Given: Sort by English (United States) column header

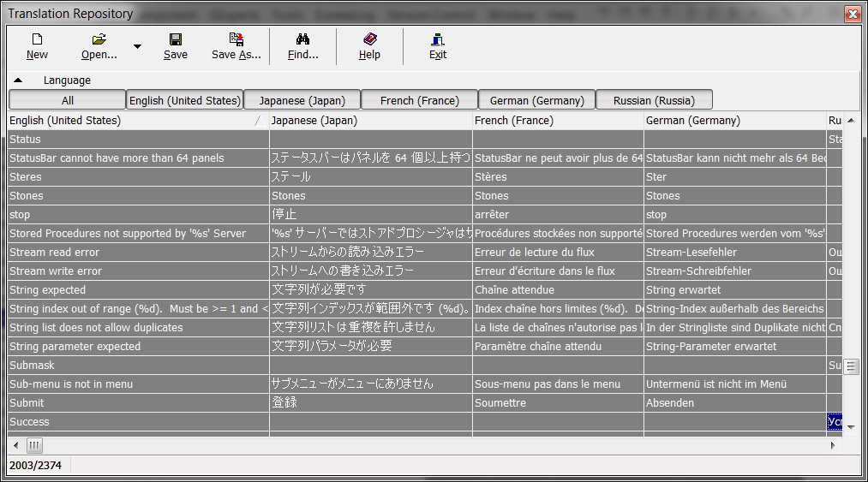Looking at the screenshot, I should [x=139, y=121].
